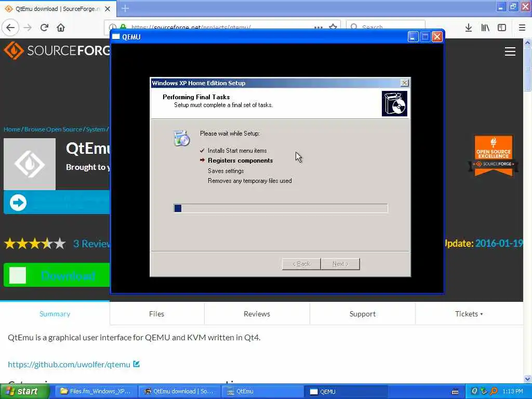This screenshot has height=399, width=532.
Task: Open the Reviews tab
Action: (x=257, y=314)
